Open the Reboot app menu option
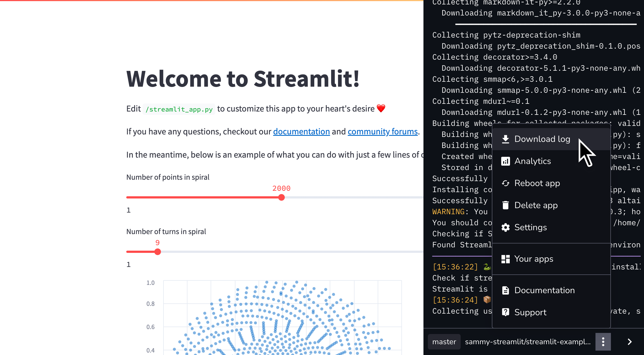This screenshot has width=644, height=355. click(x=537, y=183)
